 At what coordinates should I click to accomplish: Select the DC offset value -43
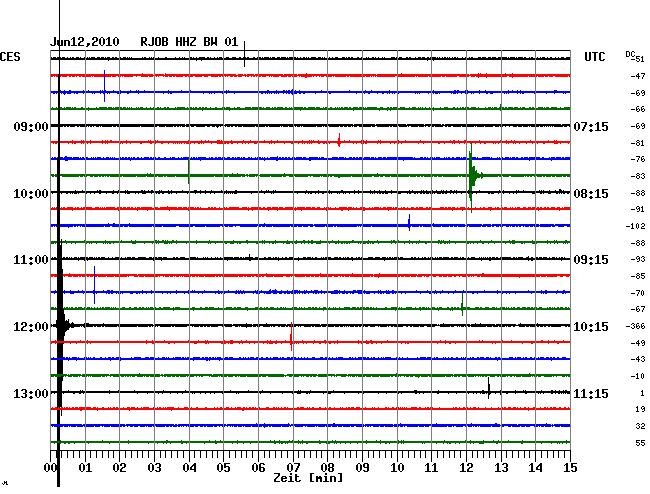click(638, 359)
